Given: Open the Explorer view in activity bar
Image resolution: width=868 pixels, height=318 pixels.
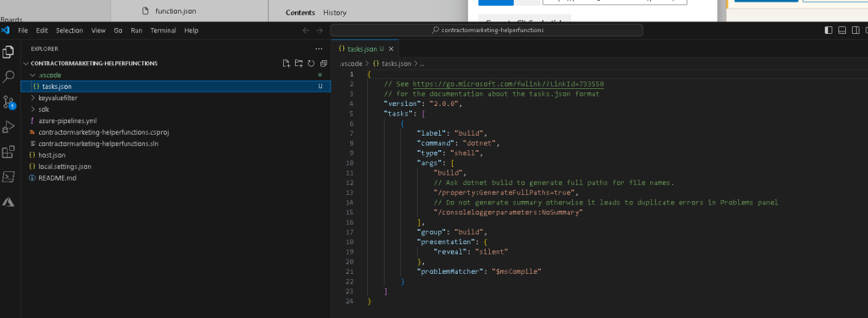Looking at the screenshot, I should point(8,52).
